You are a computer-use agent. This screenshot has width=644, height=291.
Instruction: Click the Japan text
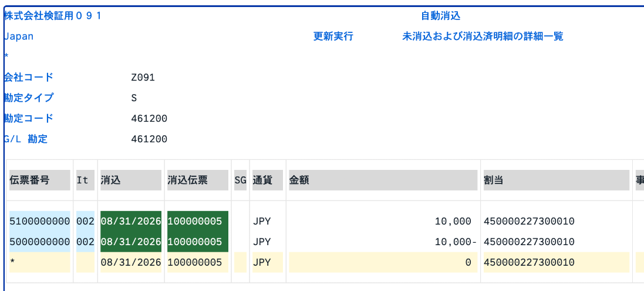point(18,36)
